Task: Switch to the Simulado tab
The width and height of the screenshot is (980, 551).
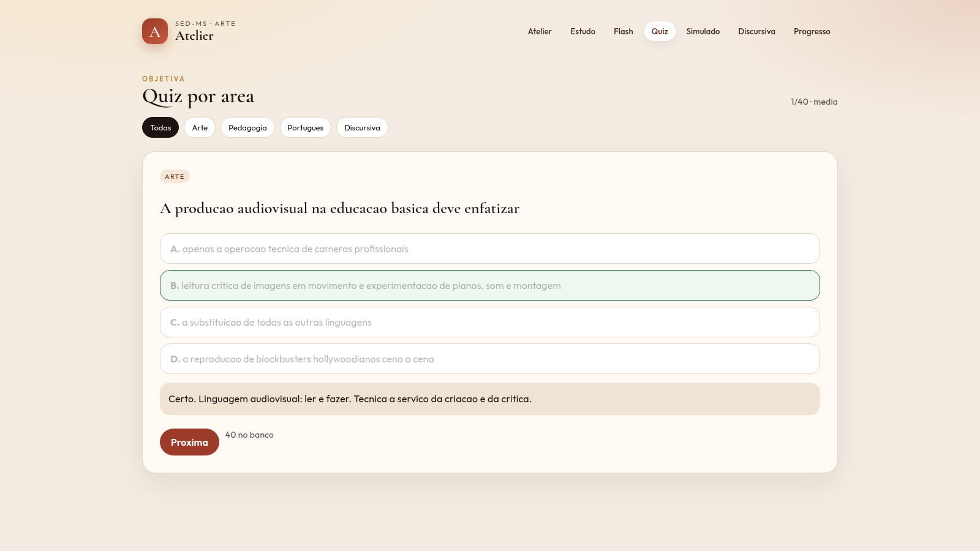Action: point(703,31)
